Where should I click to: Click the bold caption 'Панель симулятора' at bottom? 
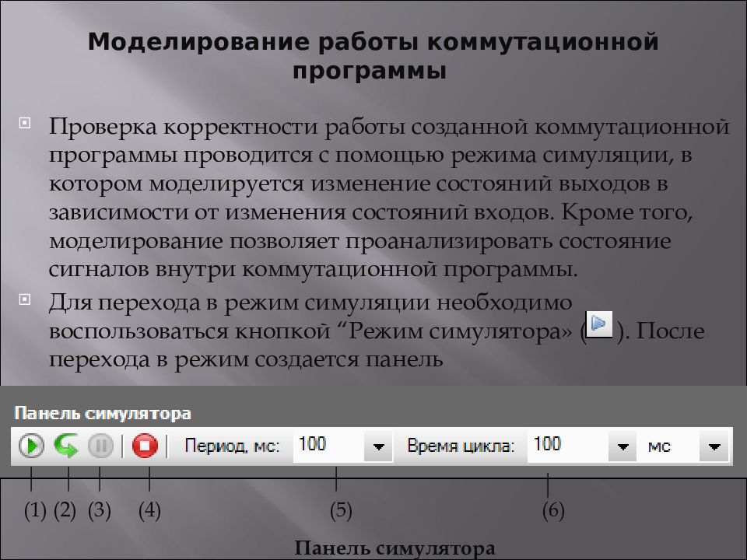[395, 548]
